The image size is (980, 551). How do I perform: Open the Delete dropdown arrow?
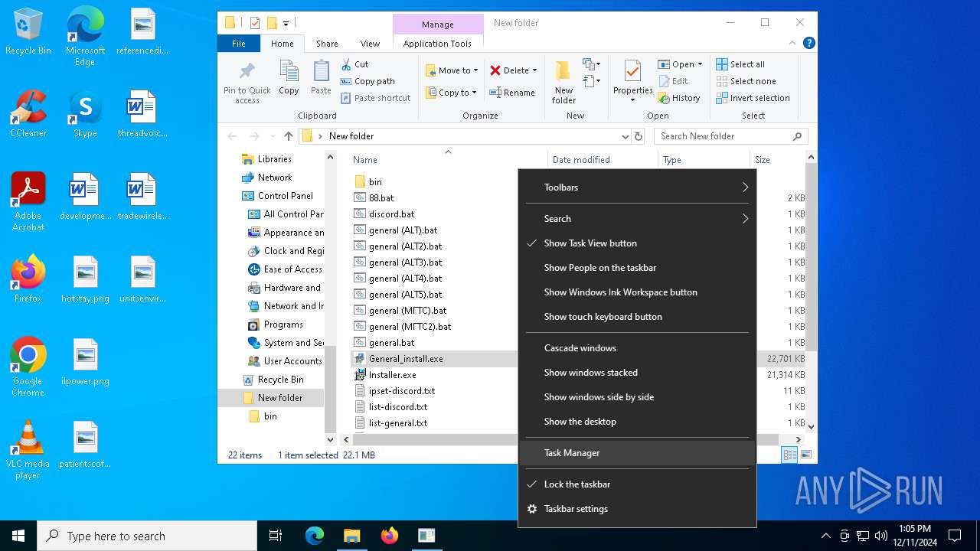coord(534,70)
